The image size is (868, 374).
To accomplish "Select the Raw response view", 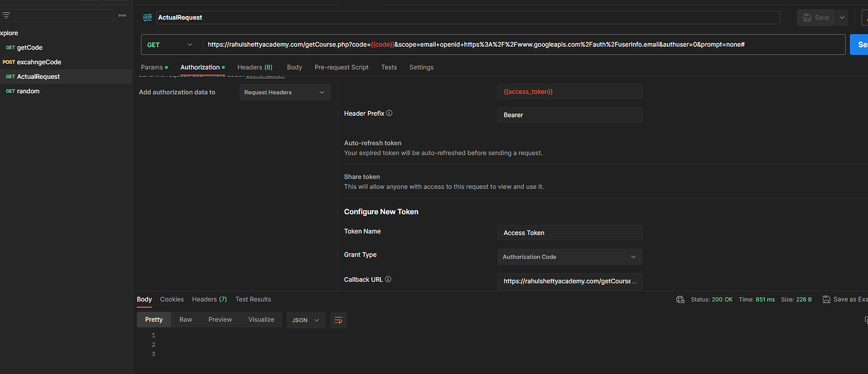I will coord(186,320).
